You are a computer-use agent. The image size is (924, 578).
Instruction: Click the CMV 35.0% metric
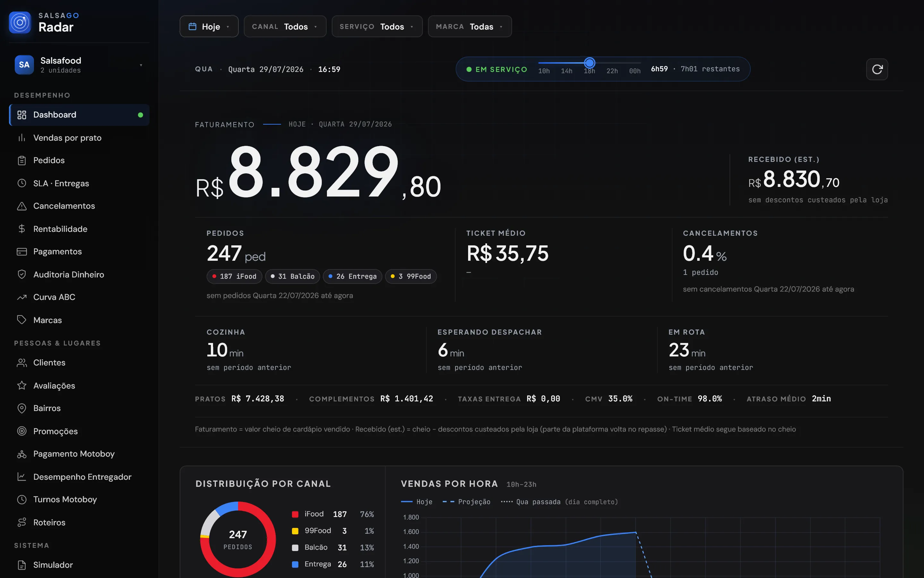609,399
